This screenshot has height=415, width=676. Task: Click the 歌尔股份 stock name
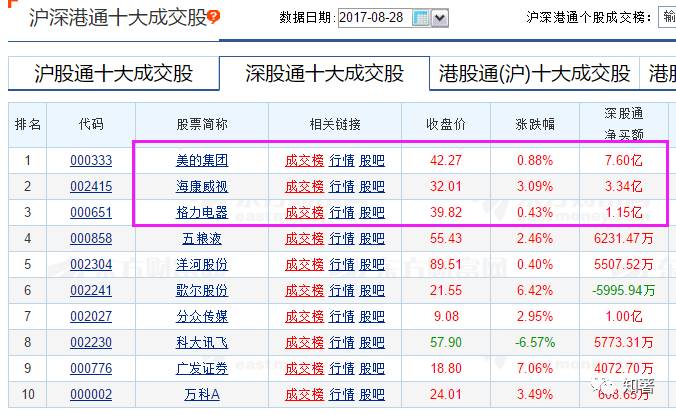(202, 290)
